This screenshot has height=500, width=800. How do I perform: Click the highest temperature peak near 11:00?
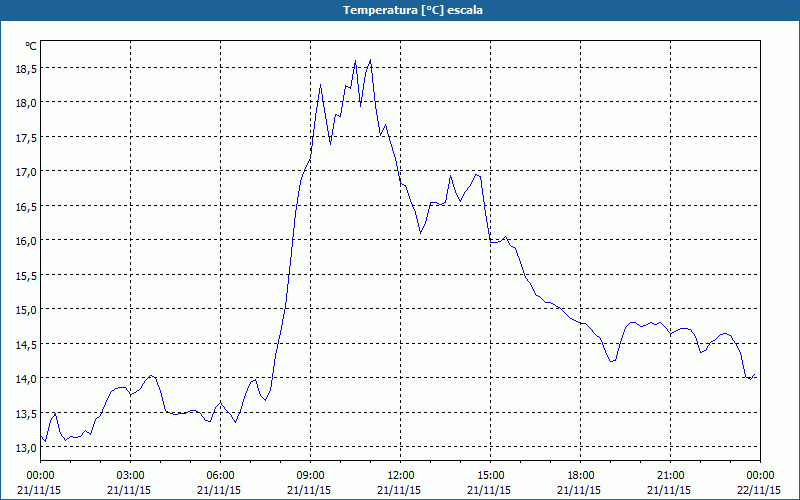(x=370, y=60)
